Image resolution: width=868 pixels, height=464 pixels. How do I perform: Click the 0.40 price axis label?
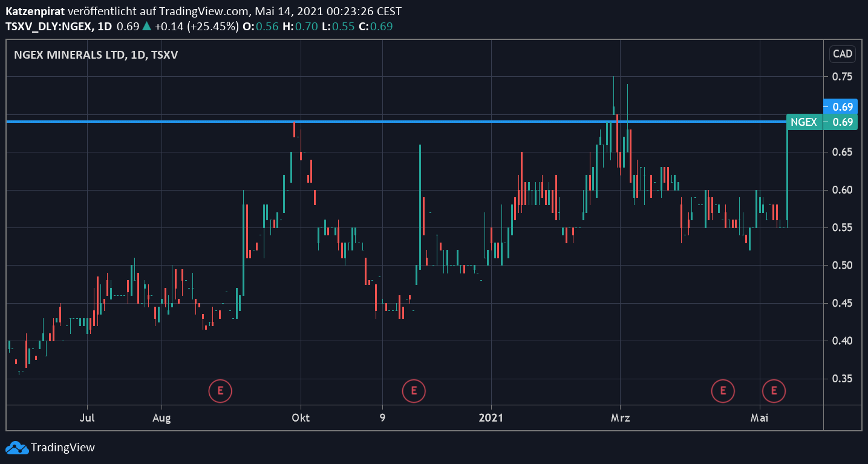pos(843,341)
